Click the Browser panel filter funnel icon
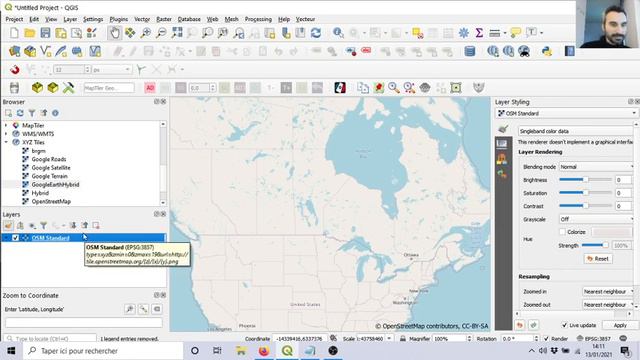This screenshot has width=640, height=360. (x=32, y=113)
